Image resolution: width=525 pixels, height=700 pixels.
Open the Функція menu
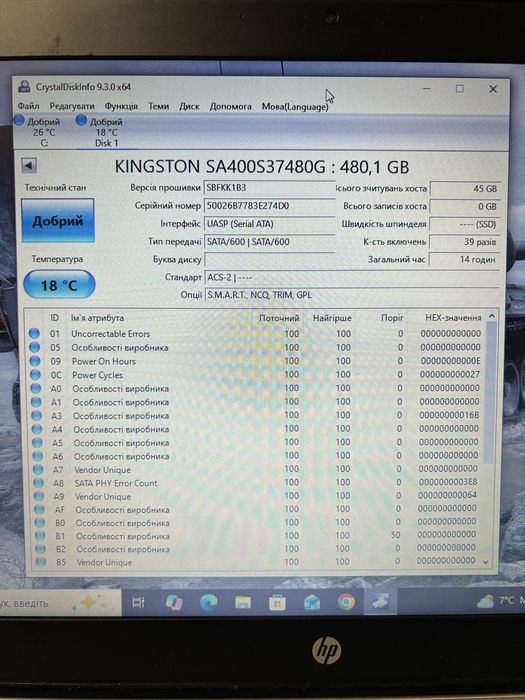[121, 106]
